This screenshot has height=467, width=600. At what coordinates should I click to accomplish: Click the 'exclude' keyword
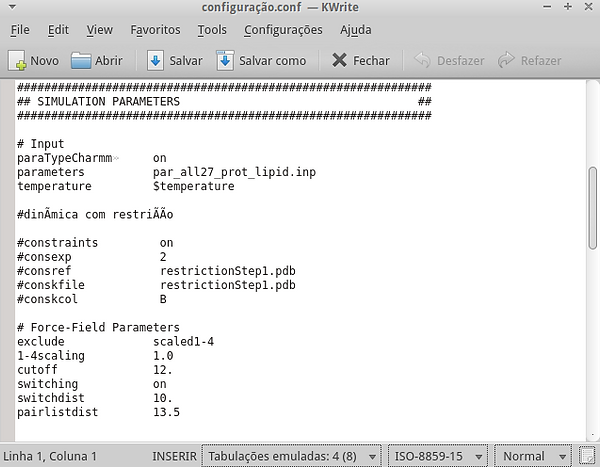[x=41, y=341]
